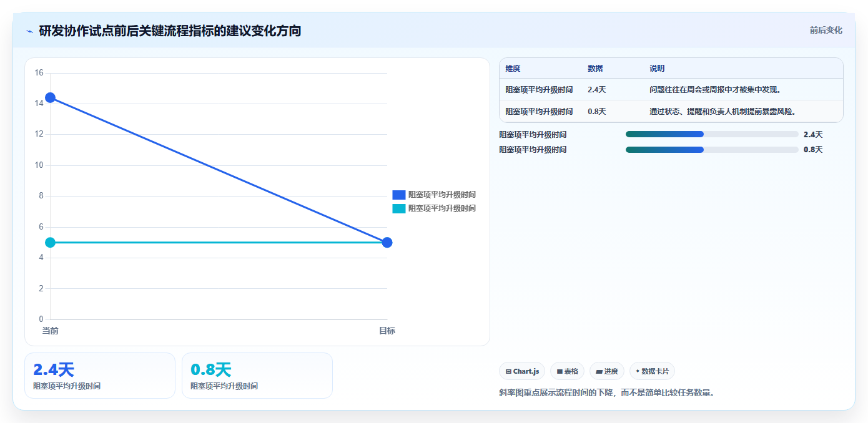Click the 10 y-axis tick label

point(39,165)
